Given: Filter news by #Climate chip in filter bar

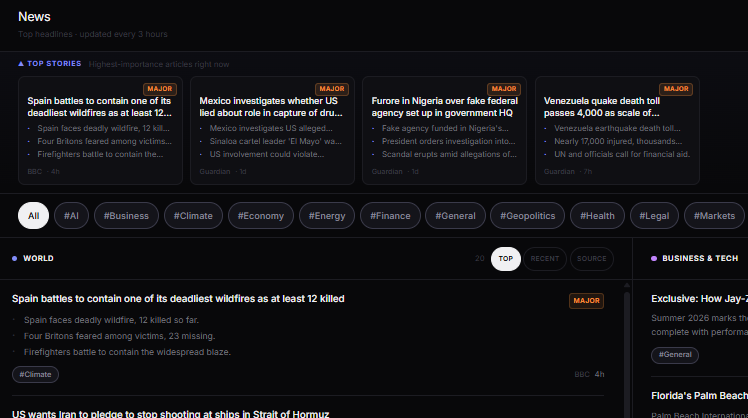Looking at the screenshot, I should point(193,216).
